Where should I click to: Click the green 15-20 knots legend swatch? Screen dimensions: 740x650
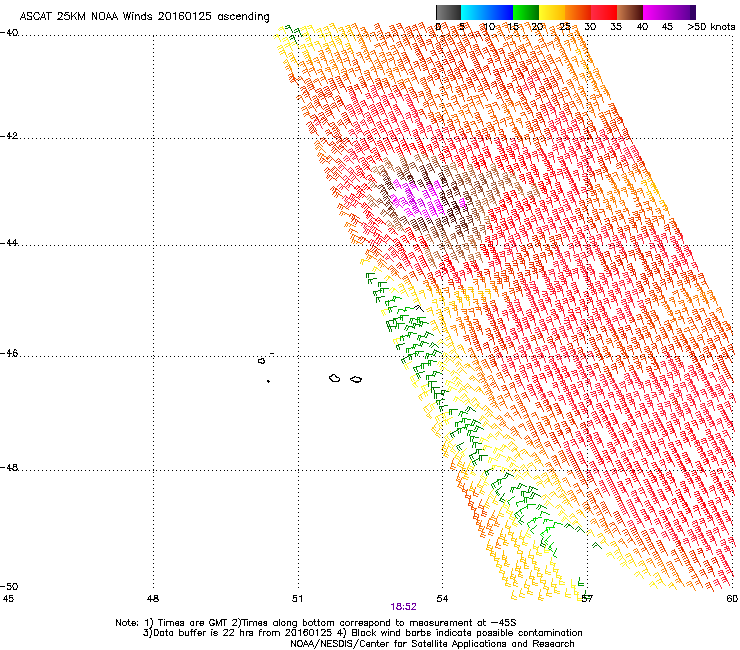pos(526,12)
